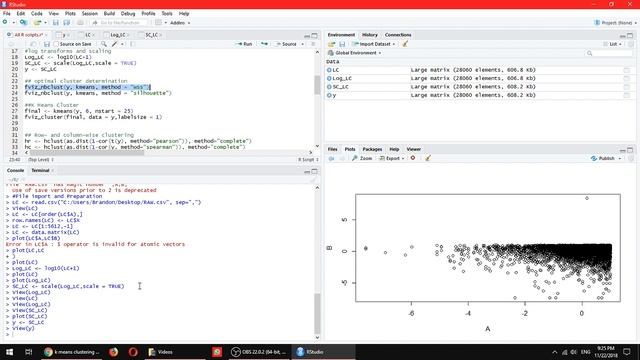Open Firefox from the Windows taskbar
The height and width of the screenshot is (360, 640).
pyautogui.click(x=114, y=352)
